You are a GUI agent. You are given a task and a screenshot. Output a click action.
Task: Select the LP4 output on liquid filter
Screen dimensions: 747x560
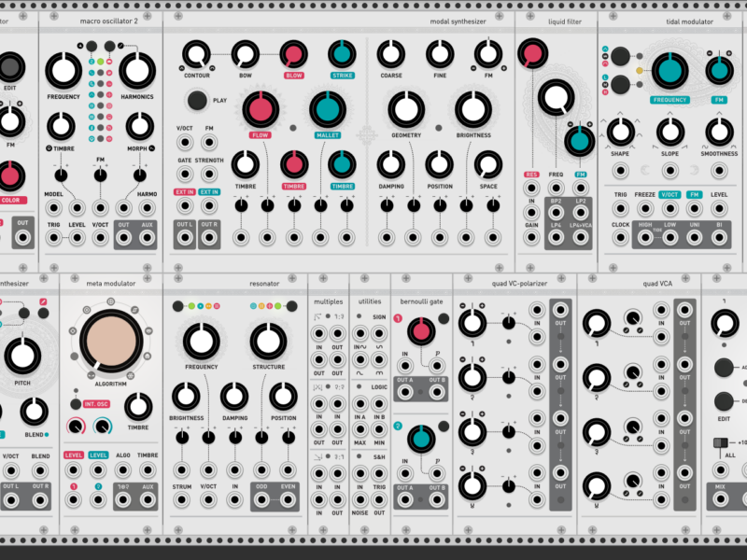(557, 238)
